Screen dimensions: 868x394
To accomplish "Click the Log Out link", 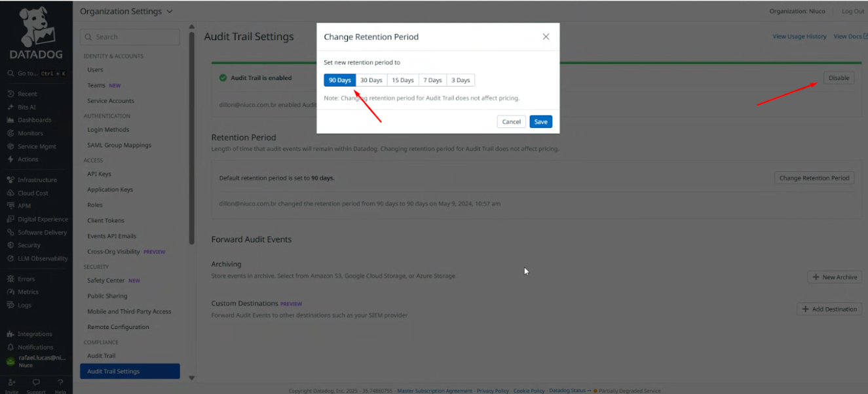I will pyautogui.click(x=853, y=11).
